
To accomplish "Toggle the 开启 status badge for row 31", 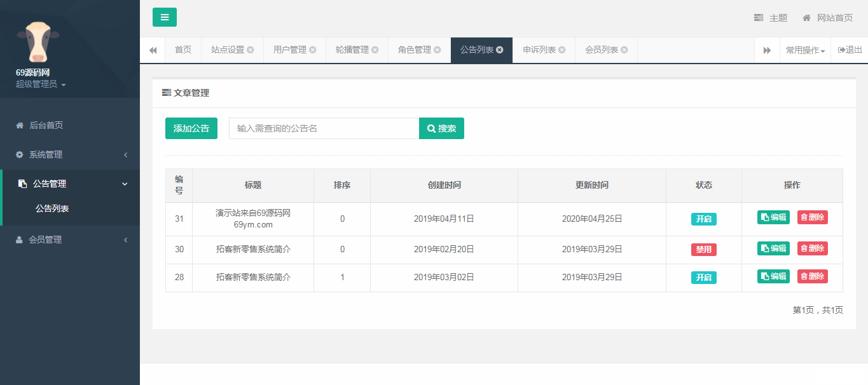I will [x=703, y=219].
